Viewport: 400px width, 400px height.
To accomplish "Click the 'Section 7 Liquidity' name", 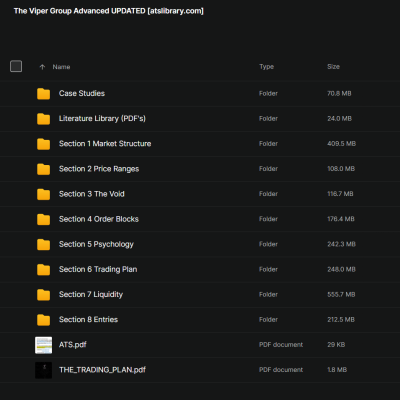I will point(91,295).
